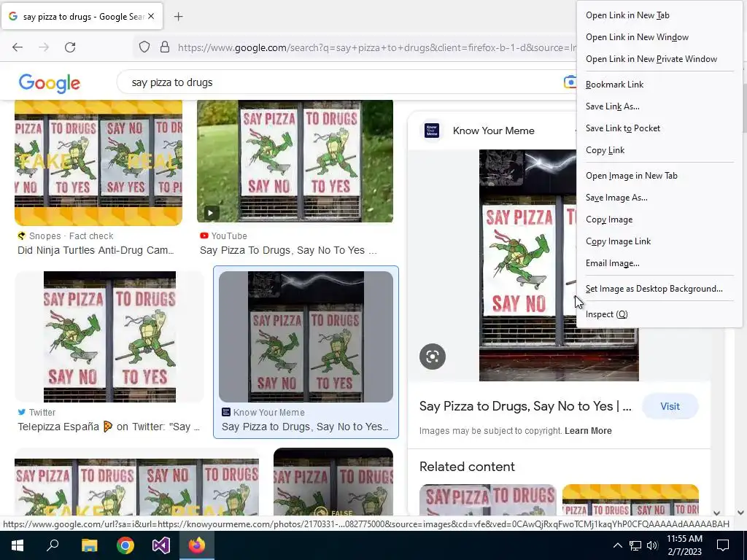Select Copy Image menu entry
The image size is (747, 560).
pyautogui.click(x=659, y=219)
